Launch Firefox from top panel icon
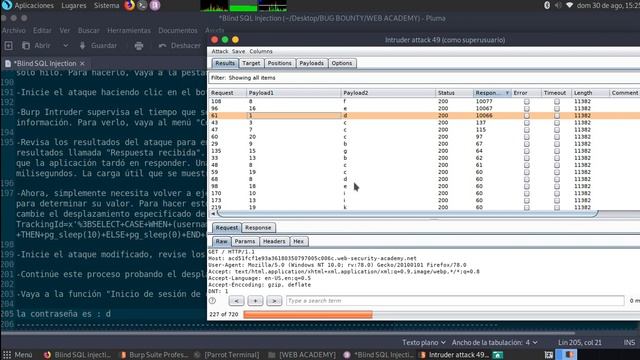The image size is (640, 360). pos(129,5)
